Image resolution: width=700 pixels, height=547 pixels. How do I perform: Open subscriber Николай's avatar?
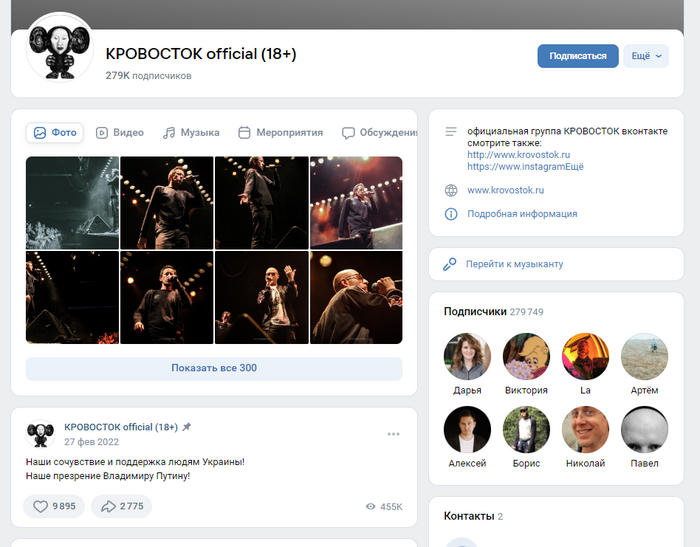point(585,430)
